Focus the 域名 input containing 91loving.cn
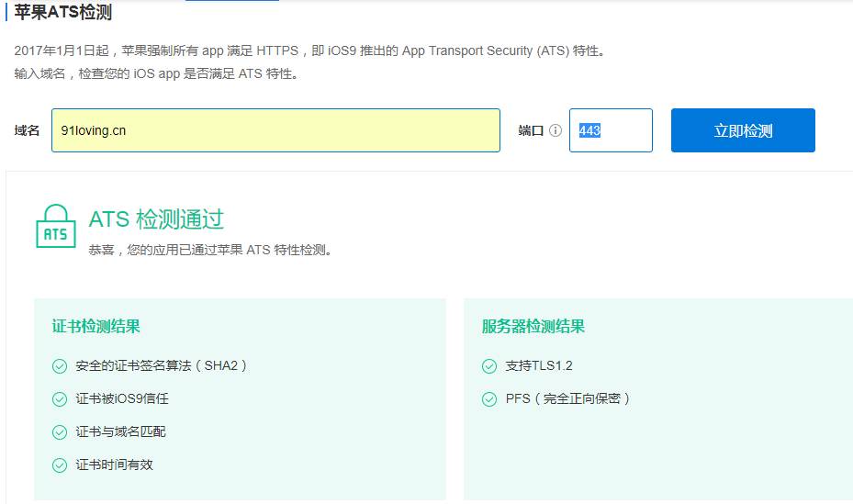This screenshot has height=504, width=853. pyautogui.click(x=275, y=130)
